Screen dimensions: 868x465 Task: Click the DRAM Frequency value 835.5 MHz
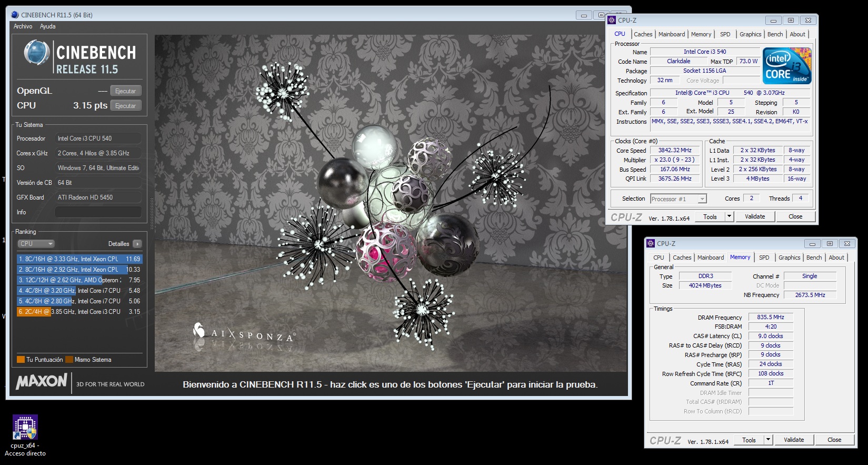click(x=771, y=318)
